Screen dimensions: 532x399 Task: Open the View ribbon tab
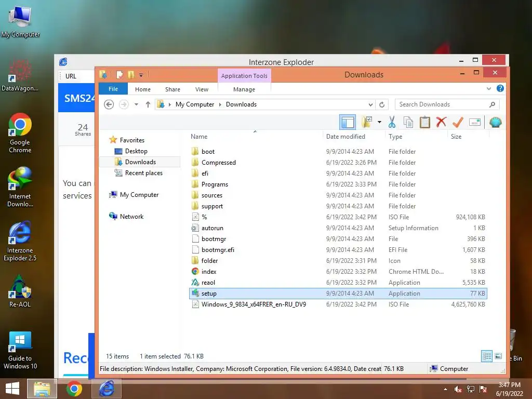pyautogui.click(x=202, y=89)
